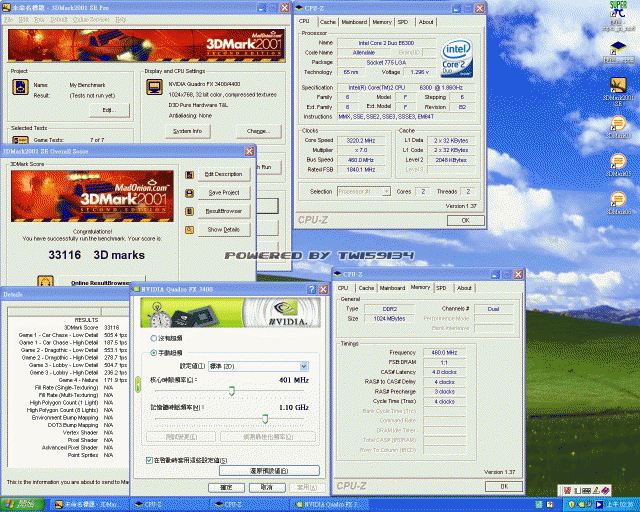Screen dimensions: 640x512
Task: Click the system tray clock
Action: click(620, 505)
